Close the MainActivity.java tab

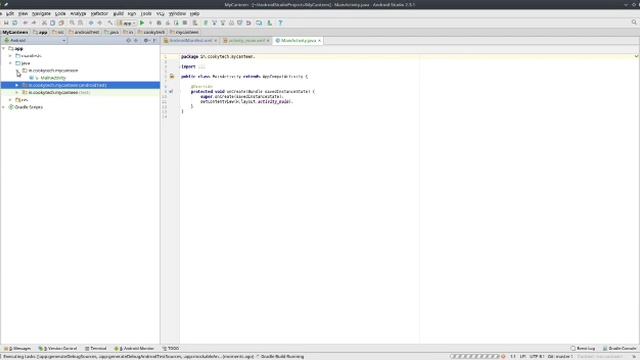[320, 41]
